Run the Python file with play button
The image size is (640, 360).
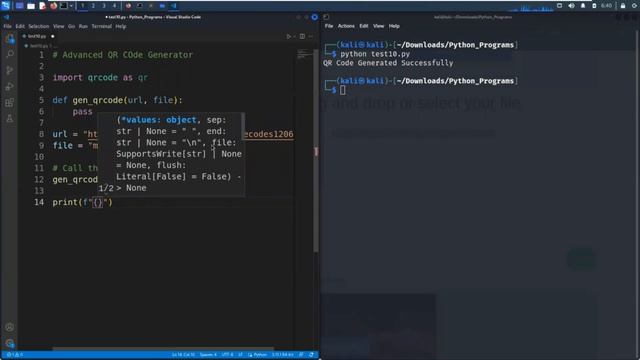[x=289, y=36]
